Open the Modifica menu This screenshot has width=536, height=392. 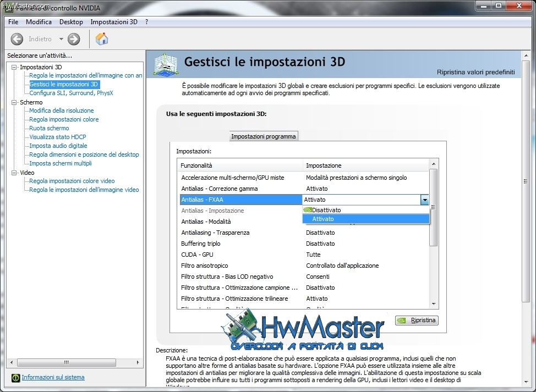[39, 22]
